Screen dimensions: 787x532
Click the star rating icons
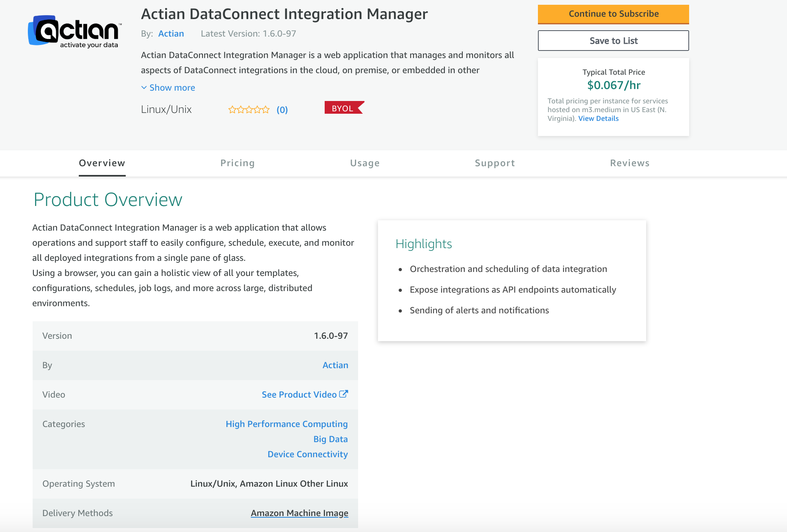point(249,110)
